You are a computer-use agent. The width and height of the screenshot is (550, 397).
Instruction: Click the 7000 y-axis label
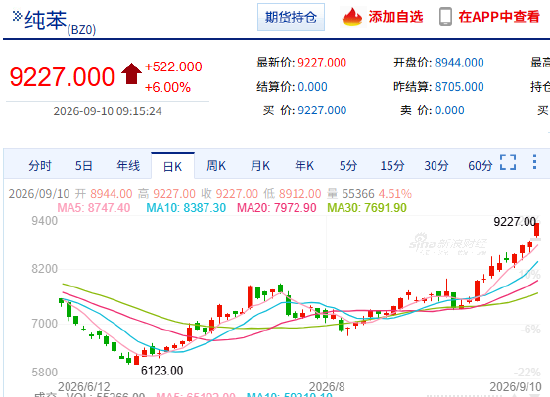[45, 324]
